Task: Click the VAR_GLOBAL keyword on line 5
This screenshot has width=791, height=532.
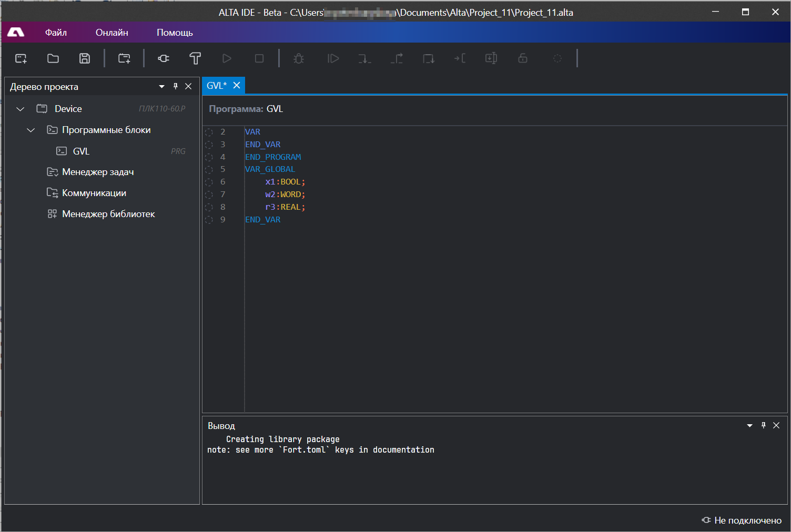Action: pos(270,169)
